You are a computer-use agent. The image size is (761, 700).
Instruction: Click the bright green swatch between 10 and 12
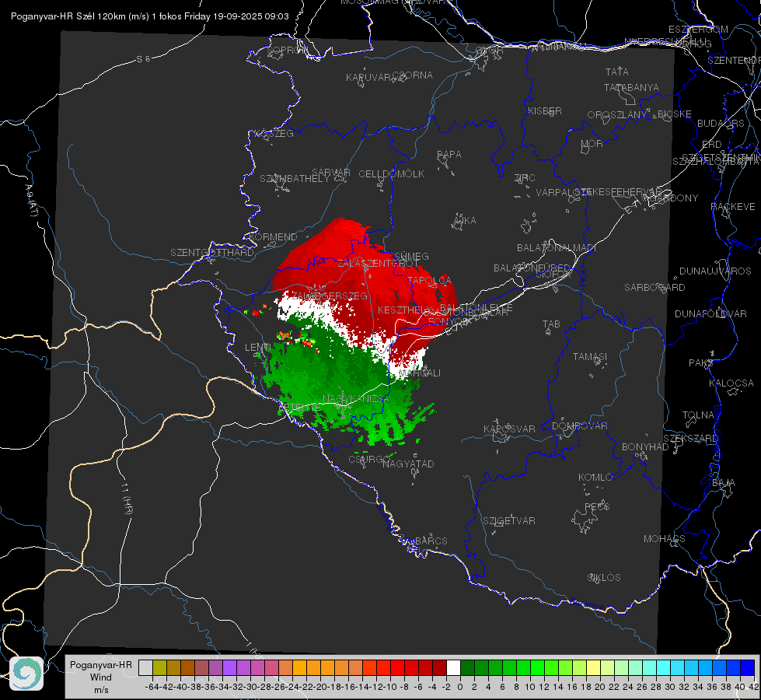pos(537,667)
